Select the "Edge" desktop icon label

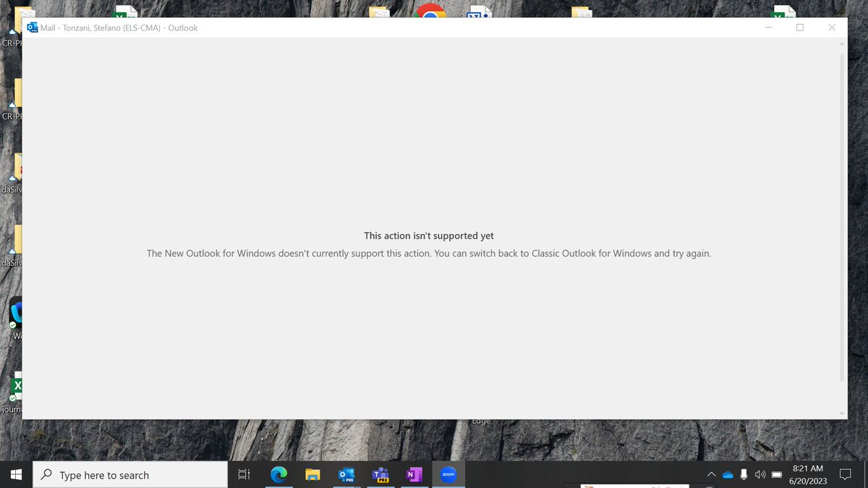point(481,421)
